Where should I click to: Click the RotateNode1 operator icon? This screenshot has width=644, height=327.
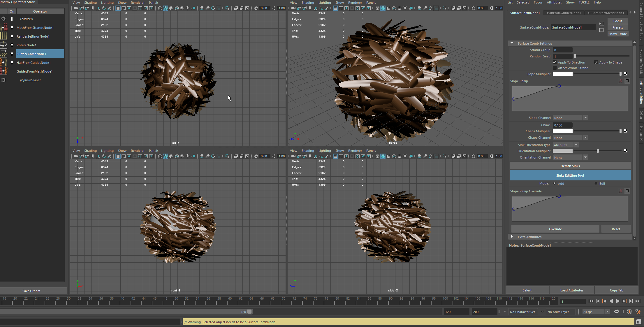3,45
